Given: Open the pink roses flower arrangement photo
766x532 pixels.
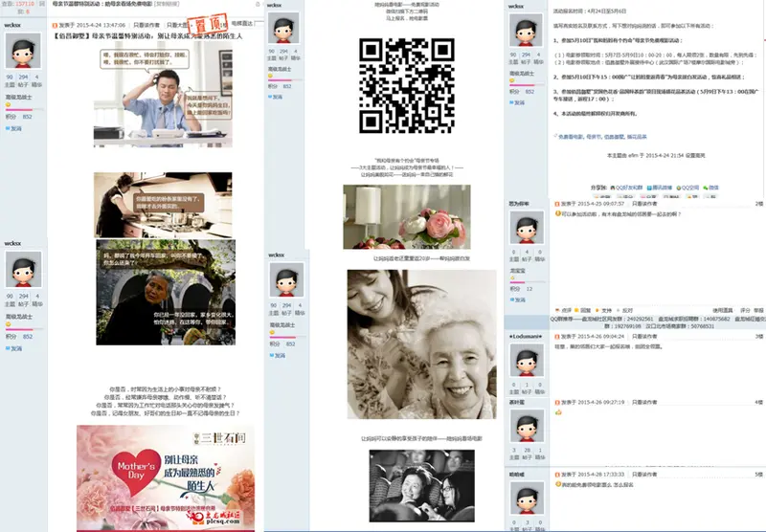Looking at the screenshot, I should click(x=407, y=216).
